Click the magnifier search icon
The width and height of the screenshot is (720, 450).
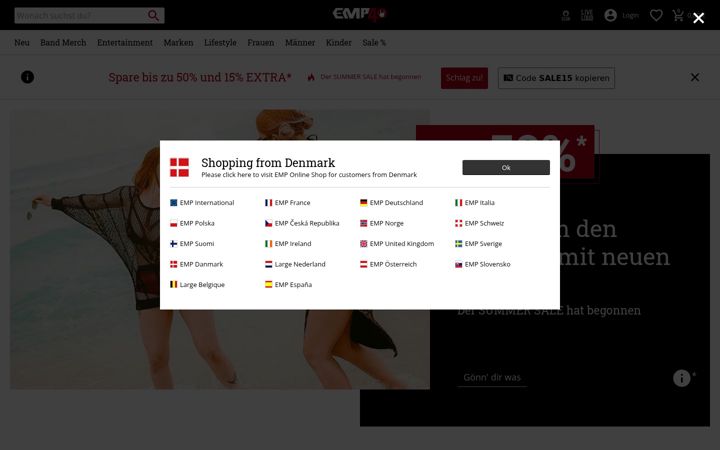153,16
